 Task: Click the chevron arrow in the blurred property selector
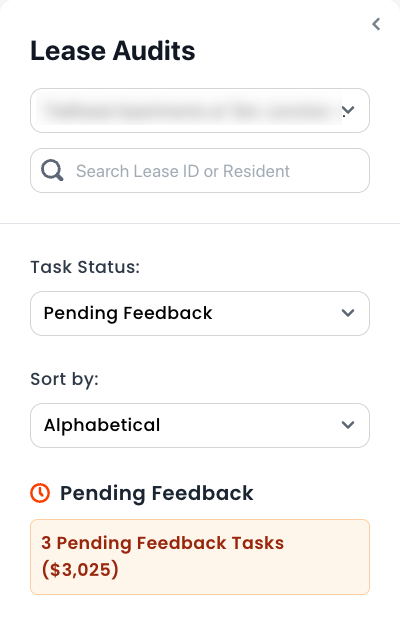pos(348,110)
